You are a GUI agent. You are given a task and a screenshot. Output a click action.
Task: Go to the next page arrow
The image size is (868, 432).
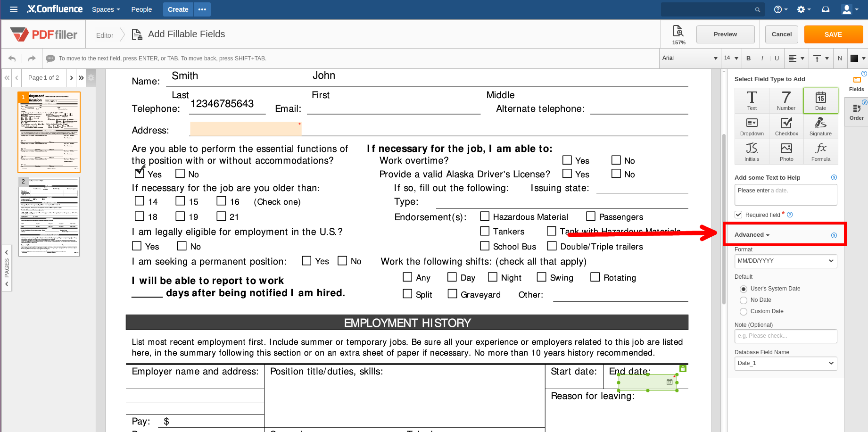[x=71, y=78]
